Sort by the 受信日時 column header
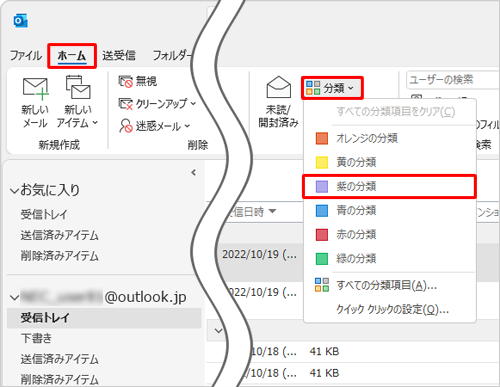The height and width of the screenshot is (387, 500). pos(253,212)
